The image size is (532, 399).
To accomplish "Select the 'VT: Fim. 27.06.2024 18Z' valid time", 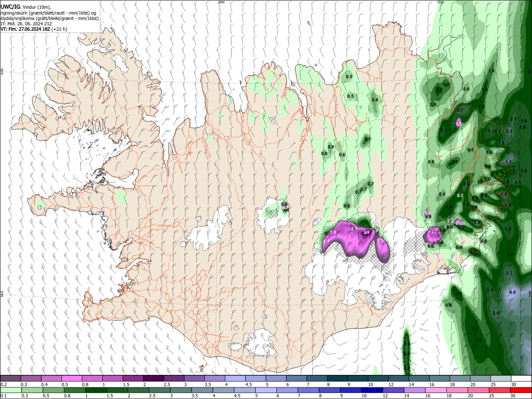I will point(25,29).
